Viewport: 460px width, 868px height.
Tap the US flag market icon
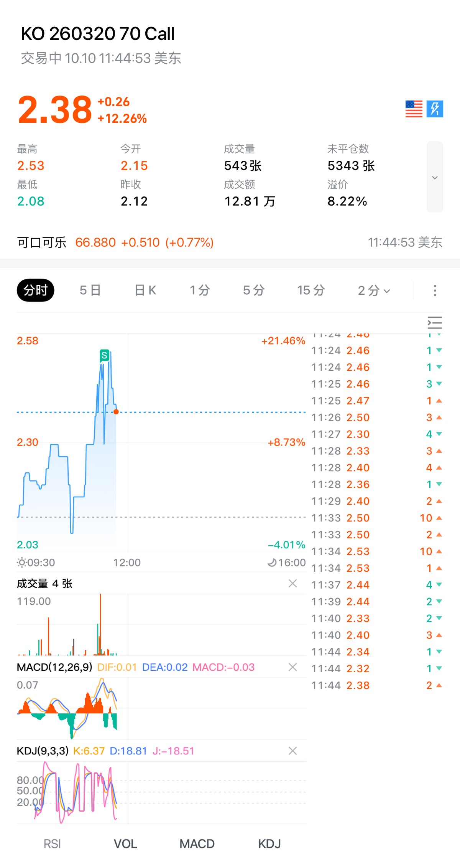point(414,109)
